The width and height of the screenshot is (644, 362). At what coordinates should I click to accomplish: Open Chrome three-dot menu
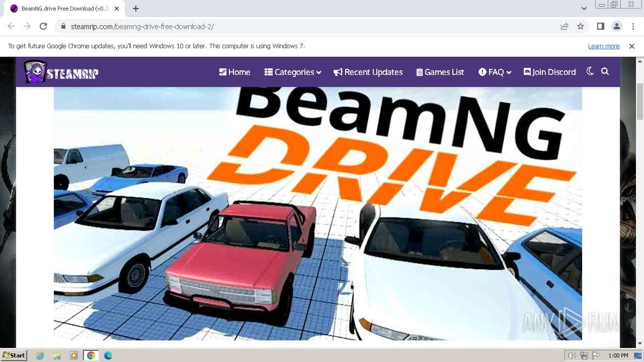(x=633, y=26)
